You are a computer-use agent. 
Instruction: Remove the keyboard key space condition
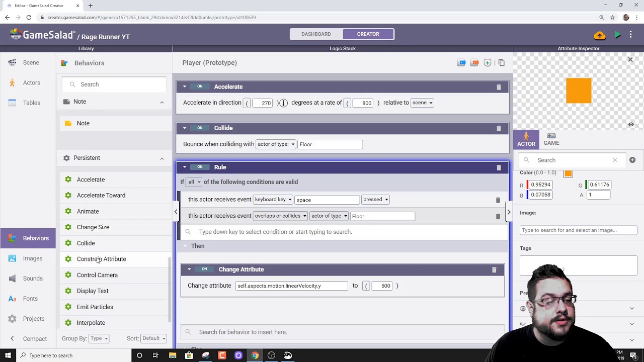[x=498, y=200]
